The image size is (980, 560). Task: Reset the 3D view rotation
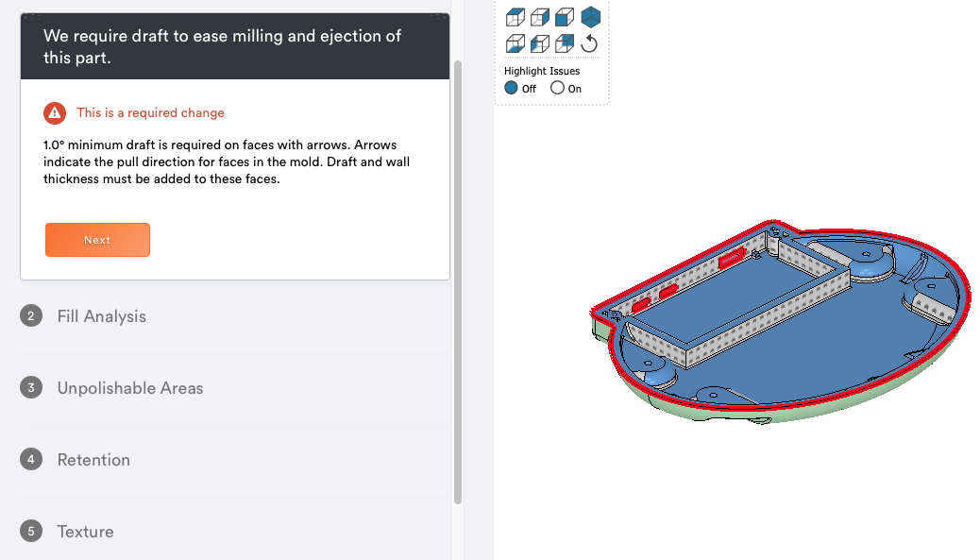[x=589, y=43]
